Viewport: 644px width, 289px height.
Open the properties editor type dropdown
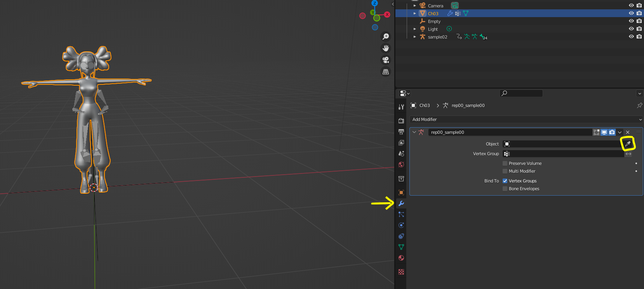tap(405, 93)
